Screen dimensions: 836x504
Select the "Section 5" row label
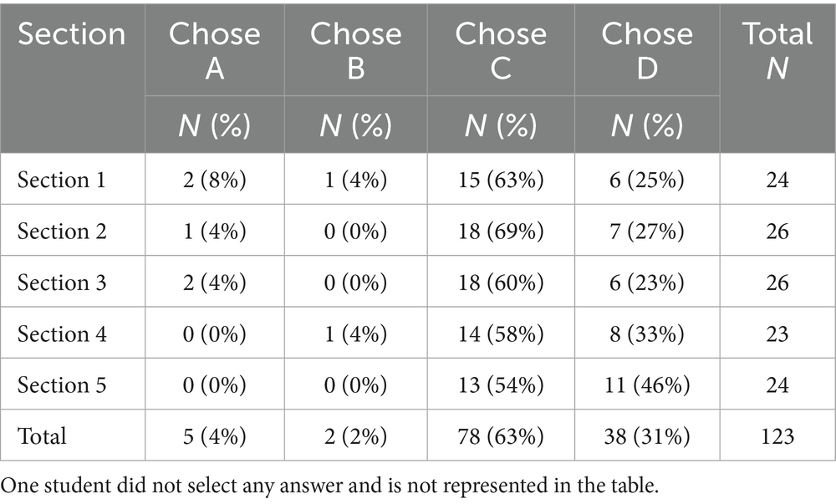pos(62,384)
